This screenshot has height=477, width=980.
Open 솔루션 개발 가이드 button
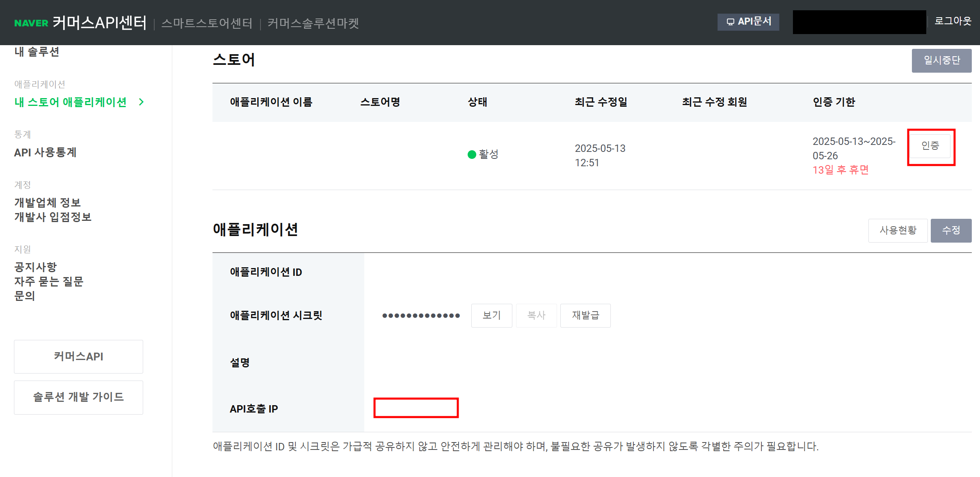[x=78, y=397]
